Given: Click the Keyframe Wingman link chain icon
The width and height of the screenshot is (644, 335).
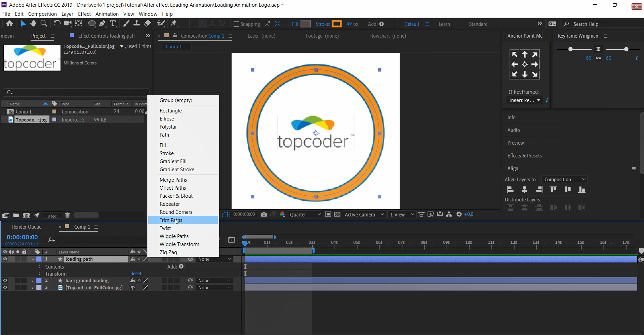Looking at the screenshot, I should (599, 58).
